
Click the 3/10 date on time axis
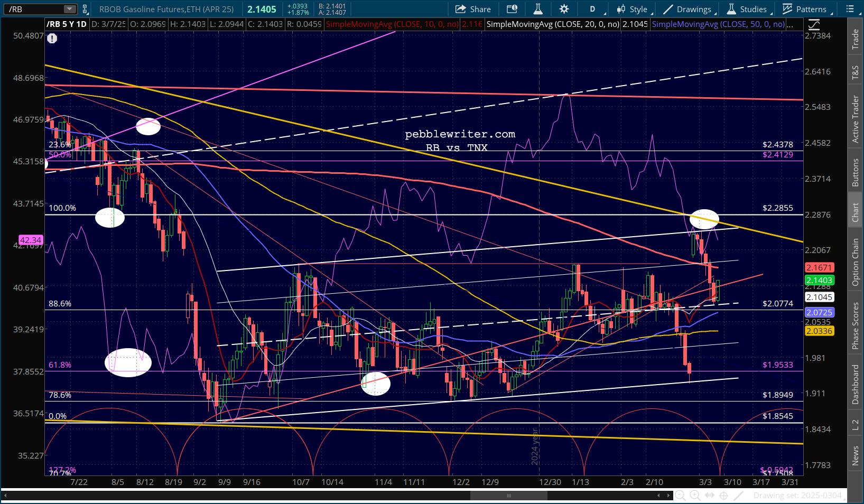click(732, 482)
